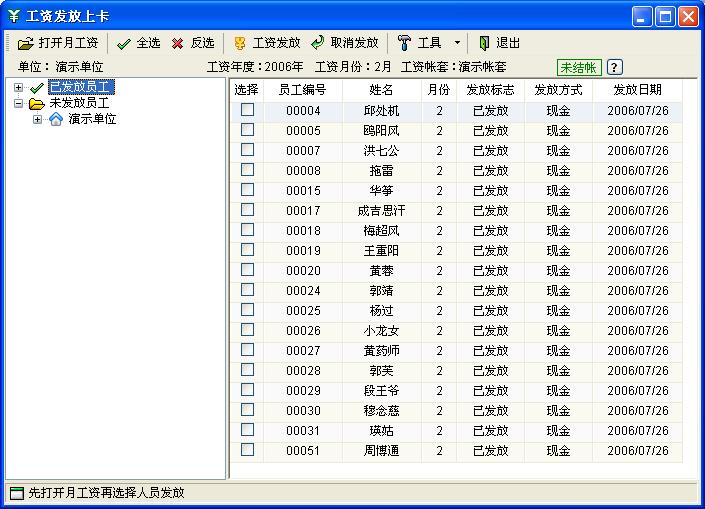The image size is (705, 509).
Task: Check the box for 00051 周博通
Action: (x=247, y=450)
